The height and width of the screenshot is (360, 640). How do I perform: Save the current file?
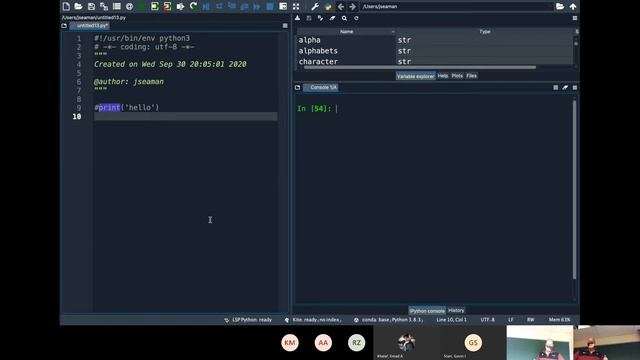point(91,6)
